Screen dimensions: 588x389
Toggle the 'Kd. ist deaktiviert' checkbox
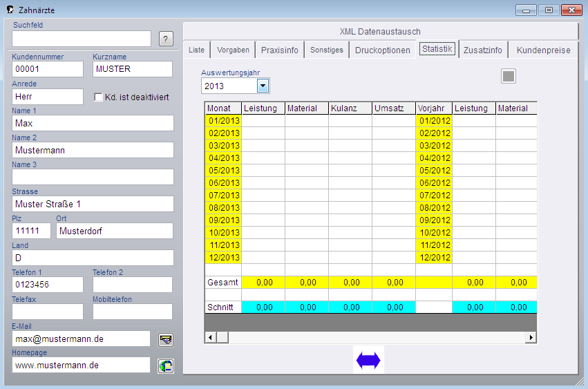click(98, 97)
